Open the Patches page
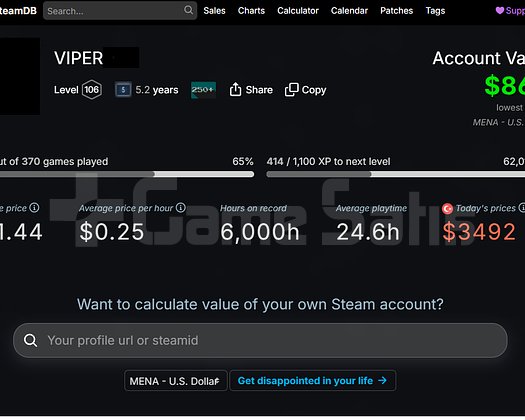The image size is (525, 420). coord(396,11)
